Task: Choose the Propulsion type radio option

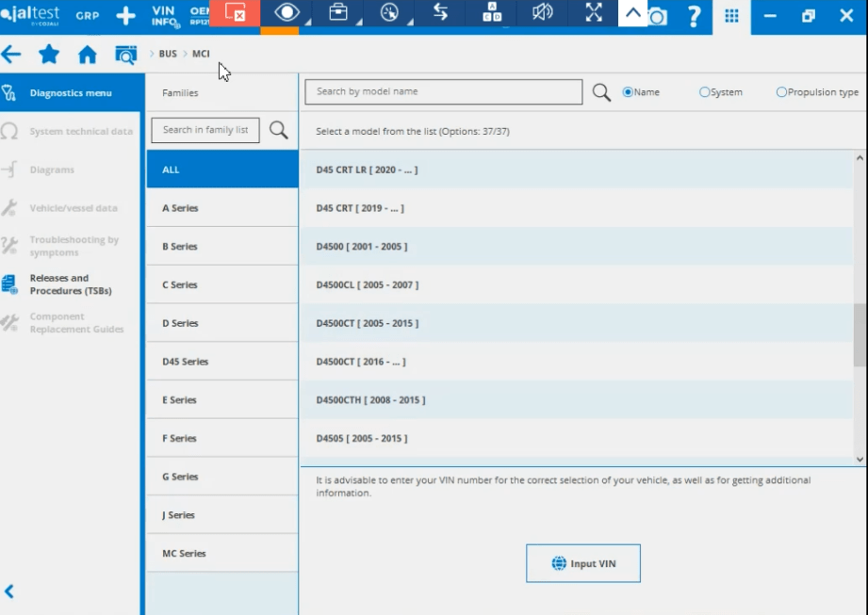Action: click(x=781, y=92)
